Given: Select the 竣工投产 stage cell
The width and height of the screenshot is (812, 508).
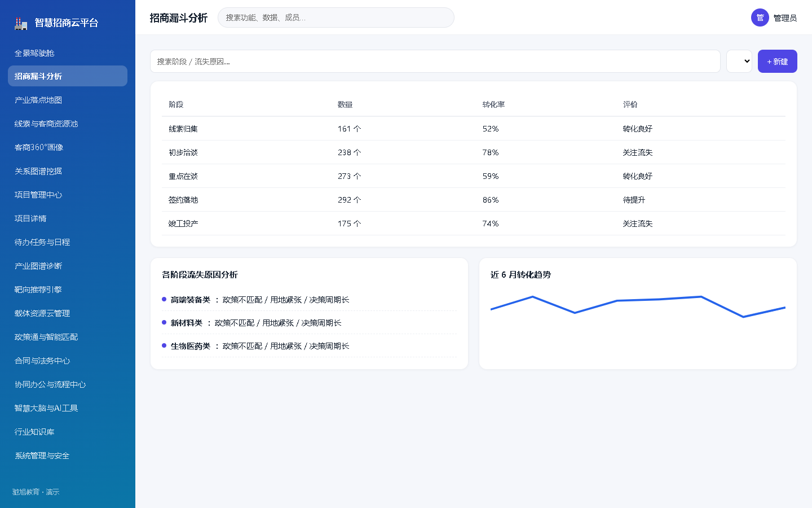Looking at the screenshot, I should click(x=183, y=224).
